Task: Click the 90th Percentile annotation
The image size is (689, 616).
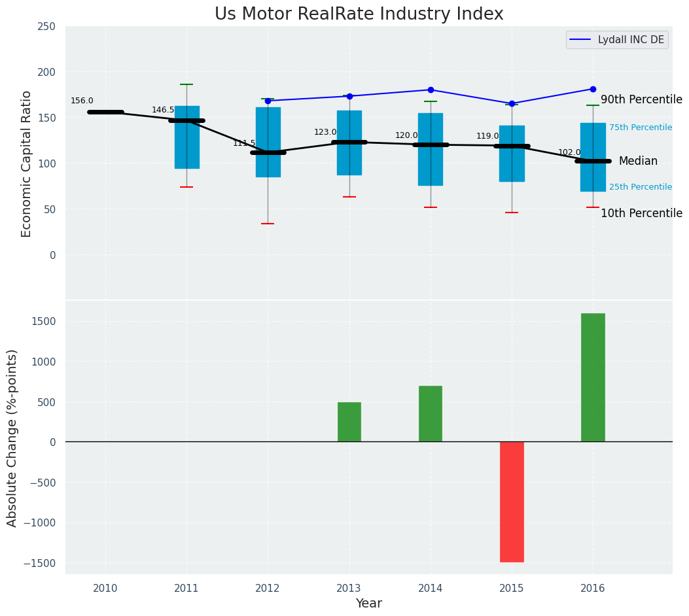Action: pos(641,100)
